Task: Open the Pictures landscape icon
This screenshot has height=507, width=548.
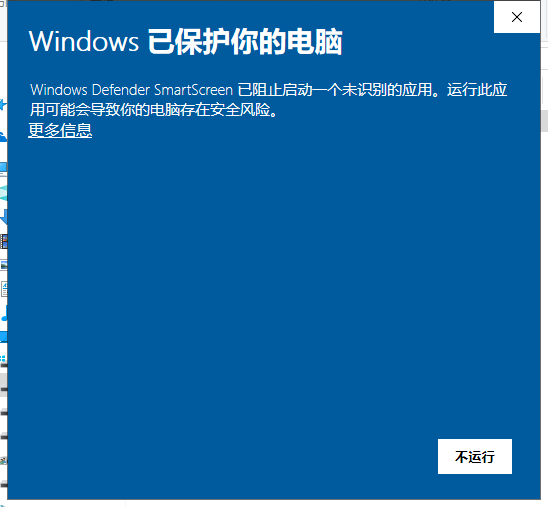Action: pyautogui.click(x=3, y=266)
